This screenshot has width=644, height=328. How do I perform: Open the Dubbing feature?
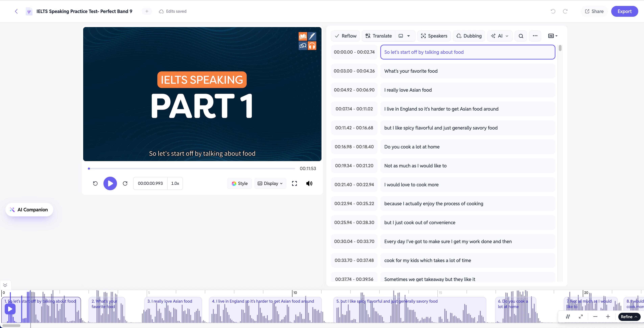(469, 36)
